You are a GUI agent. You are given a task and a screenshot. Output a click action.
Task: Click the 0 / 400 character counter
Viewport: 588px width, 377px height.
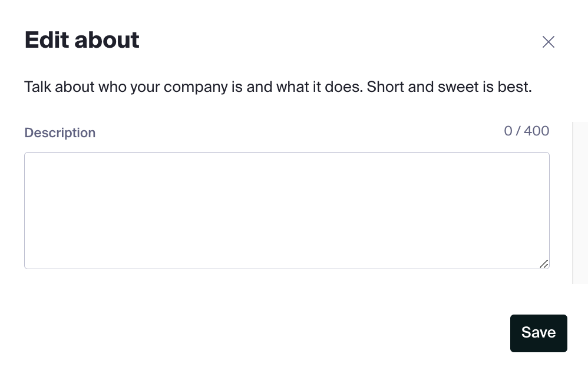[526, 131]
